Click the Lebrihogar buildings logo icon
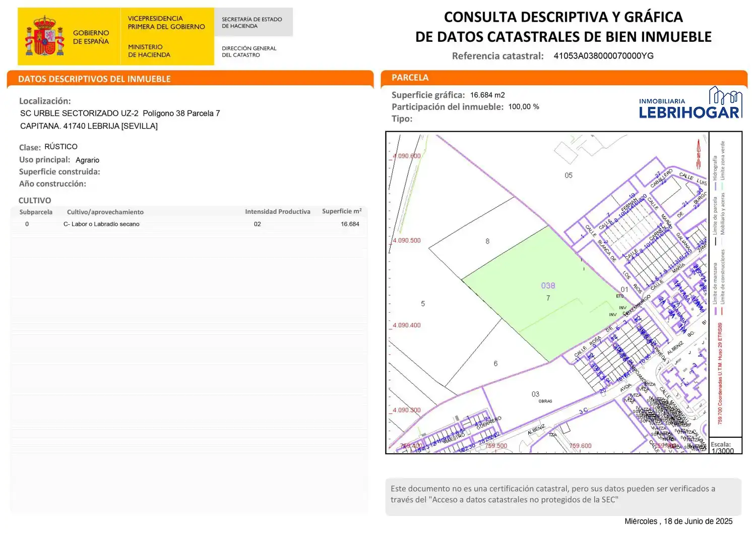The image size is (756, 534). point(725,95)
